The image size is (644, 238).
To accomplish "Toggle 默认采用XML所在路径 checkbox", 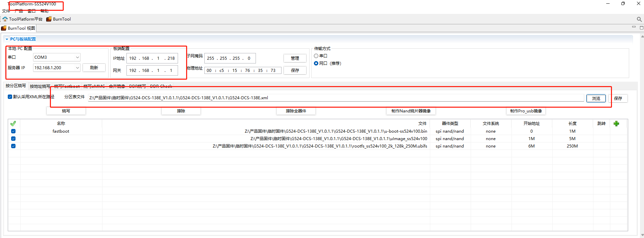I will click(x=10, y=97).
